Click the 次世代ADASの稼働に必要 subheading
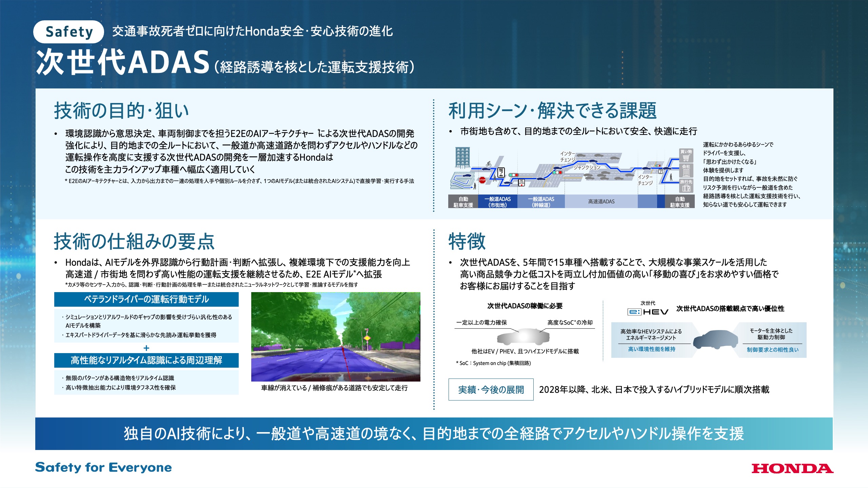Viewport: 868px width, 488px height. (x=525, y=306)
